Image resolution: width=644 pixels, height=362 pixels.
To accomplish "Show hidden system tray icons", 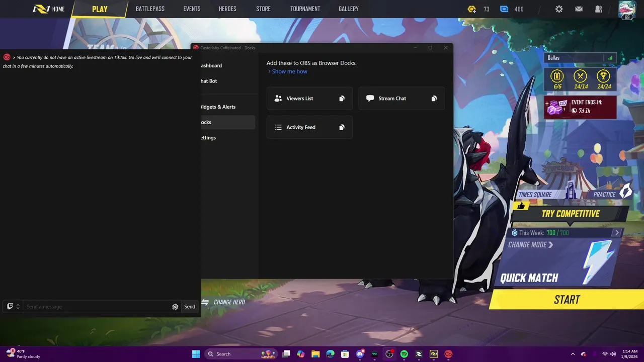I will (573, 354).
